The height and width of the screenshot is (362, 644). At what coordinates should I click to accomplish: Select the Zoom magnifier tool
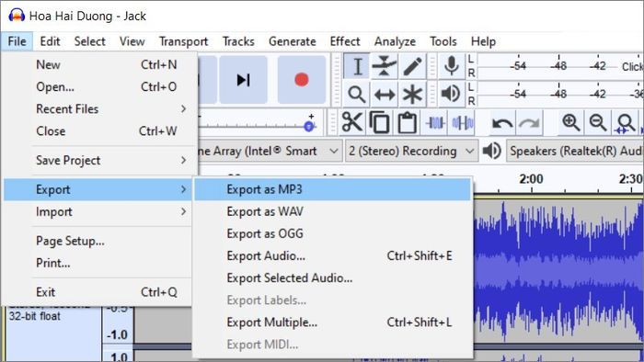[x=357, y=95]
